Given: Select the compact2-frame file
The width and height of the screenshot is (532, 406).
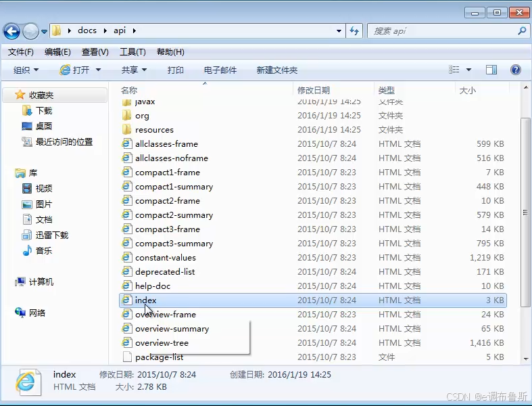Looking at the screenshot, I should pyautogui.click(x=313, y=201).
